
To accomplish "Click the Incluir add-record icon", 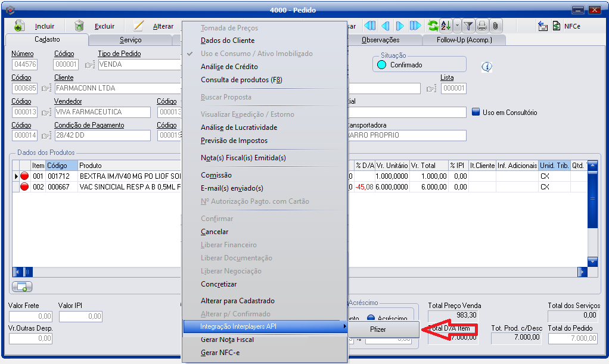I will pos(19,26).
